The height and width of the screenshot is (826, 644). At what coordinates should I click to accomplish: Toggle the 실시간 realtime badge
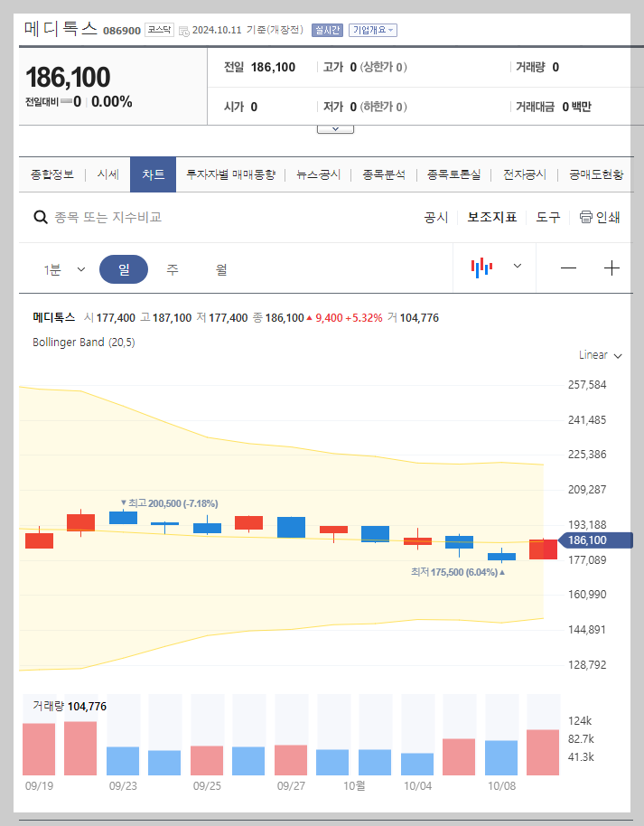[x=327, y=30]
